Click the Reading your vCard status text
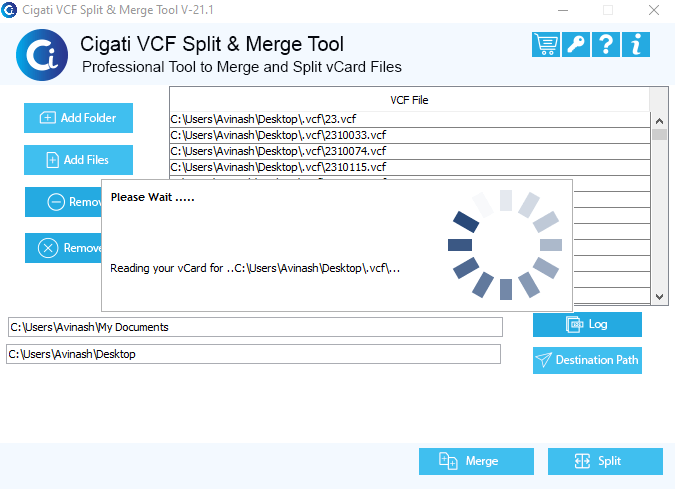 tap(255, 268)
